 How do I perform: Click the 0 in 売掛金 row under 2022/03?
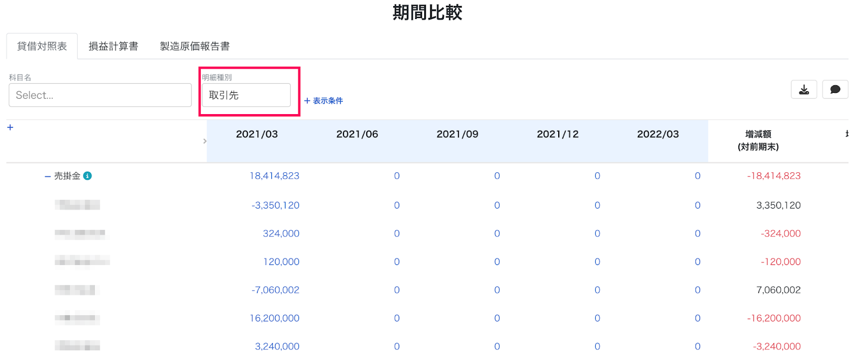point(698,176)
